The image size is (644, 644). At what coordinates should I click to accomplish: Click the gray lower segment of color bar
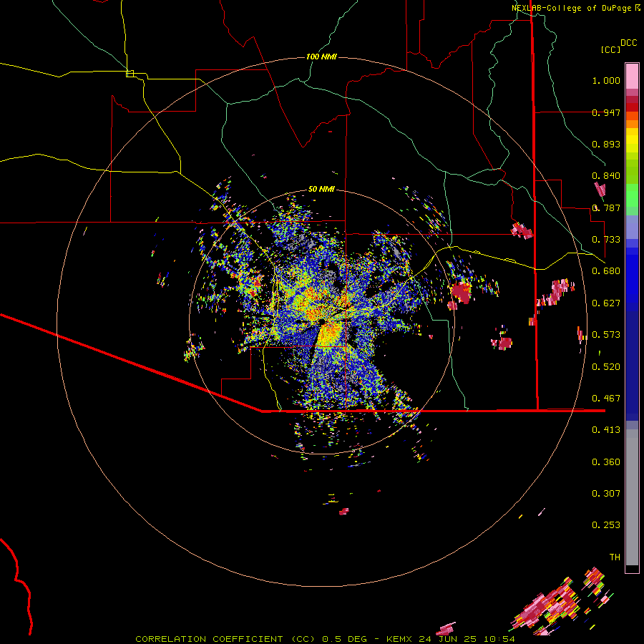[x=632, y=497]
